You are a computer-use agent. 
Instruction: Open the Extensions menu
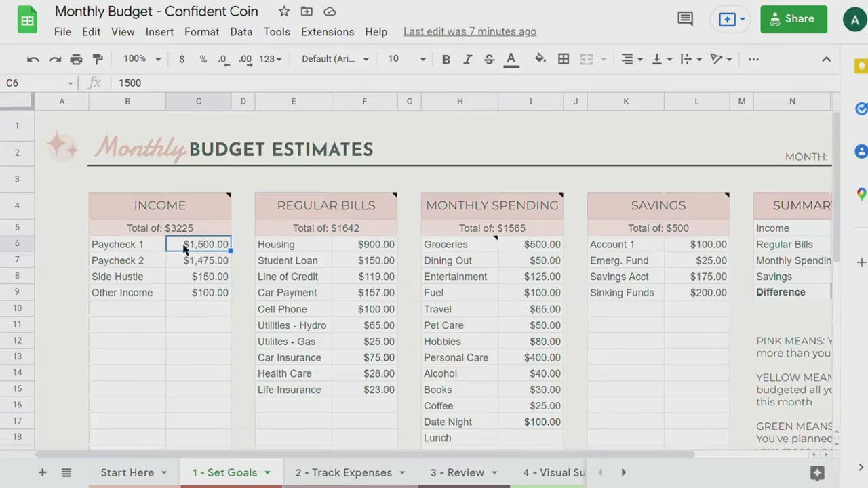pos(328,32)
